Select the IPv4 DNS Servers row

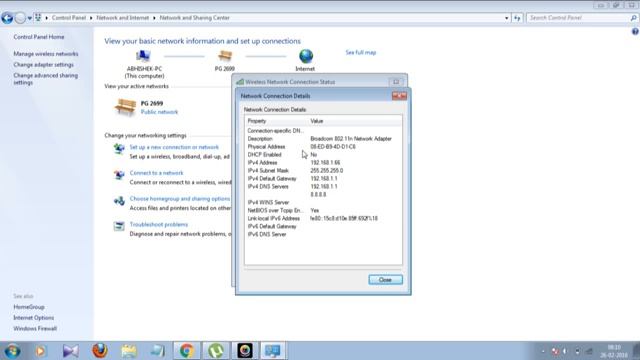[323, 187]
